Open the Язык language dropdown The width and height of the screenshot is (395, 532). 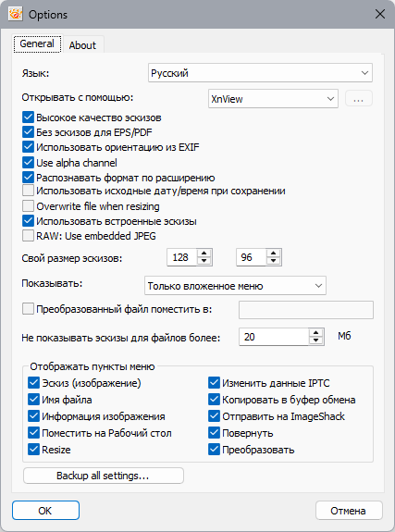260,72
